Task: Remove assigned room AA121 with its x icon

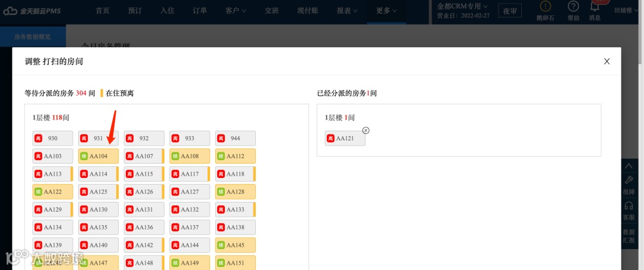Action: point(366,130)
